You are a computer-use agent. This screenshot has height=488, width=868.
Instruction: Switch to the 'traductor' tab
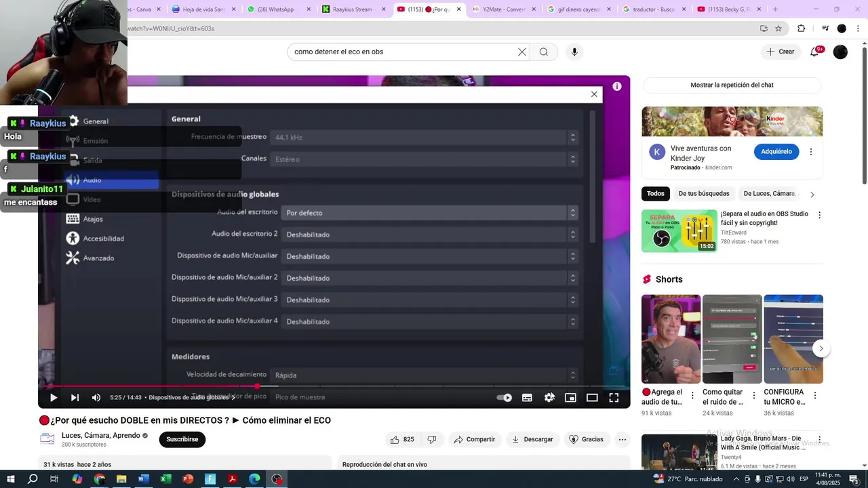[x=653, y=9]
